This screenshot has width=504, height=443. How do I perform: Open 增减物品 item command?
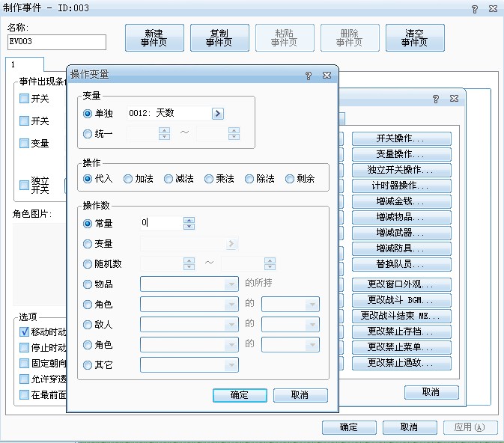(x=401, y=218)
